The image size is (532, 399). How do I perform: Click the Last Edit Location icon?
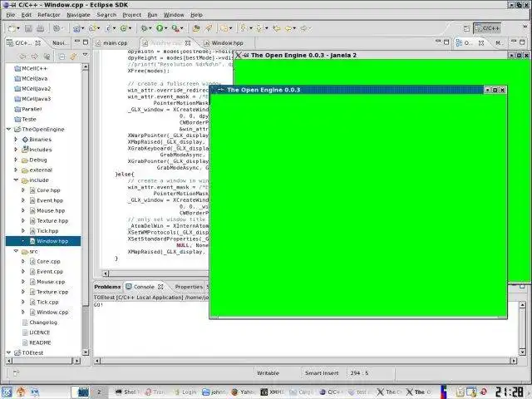click(x=277, y=28)
